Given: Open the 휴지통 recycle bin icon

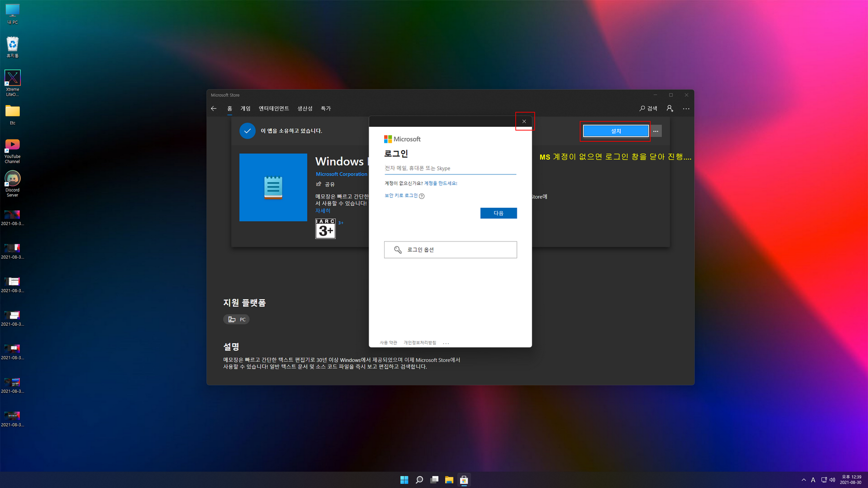Looking at the screenshot, I should [13, 47].
